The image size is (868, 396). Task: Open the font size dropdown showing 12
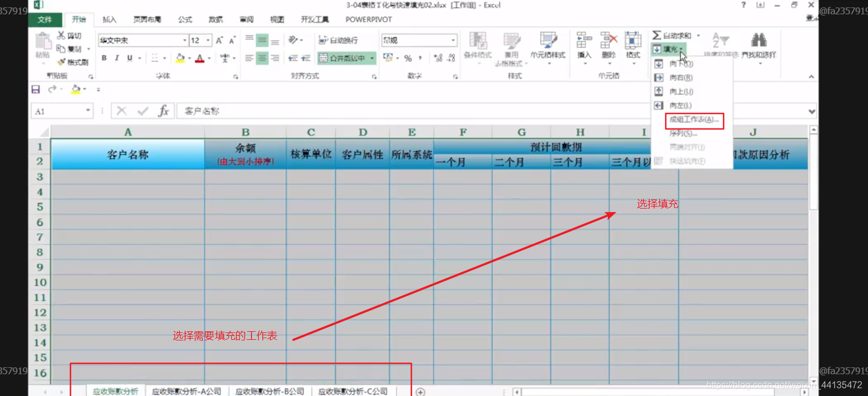pos(209,40)
